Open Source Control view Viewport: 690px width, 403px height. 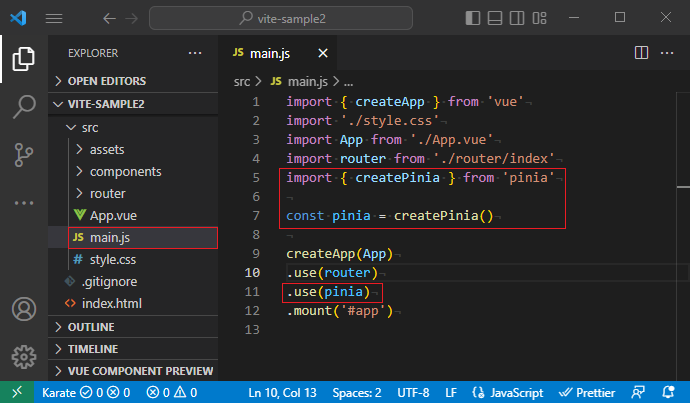(24, 155)
